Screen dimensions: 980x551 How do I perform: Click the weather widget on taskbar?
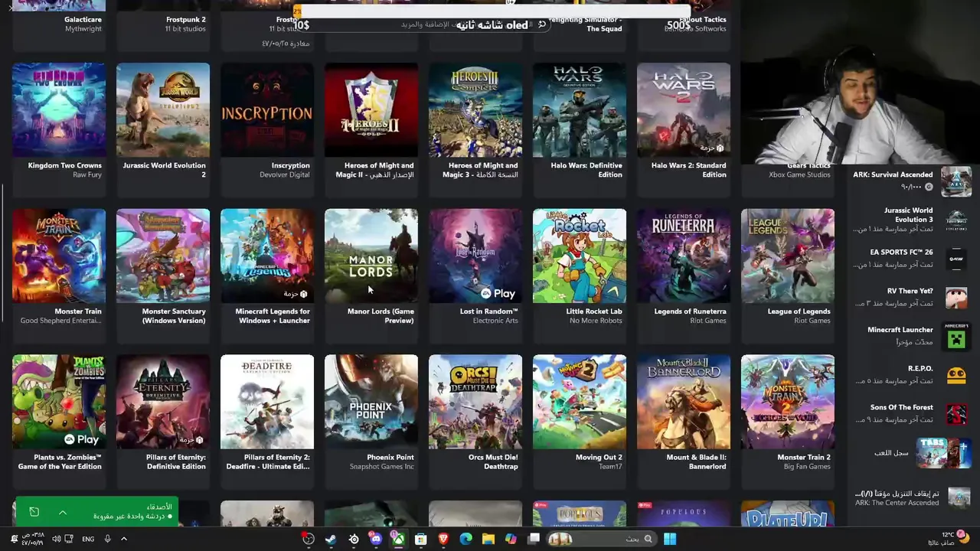(x=952, y=539)
